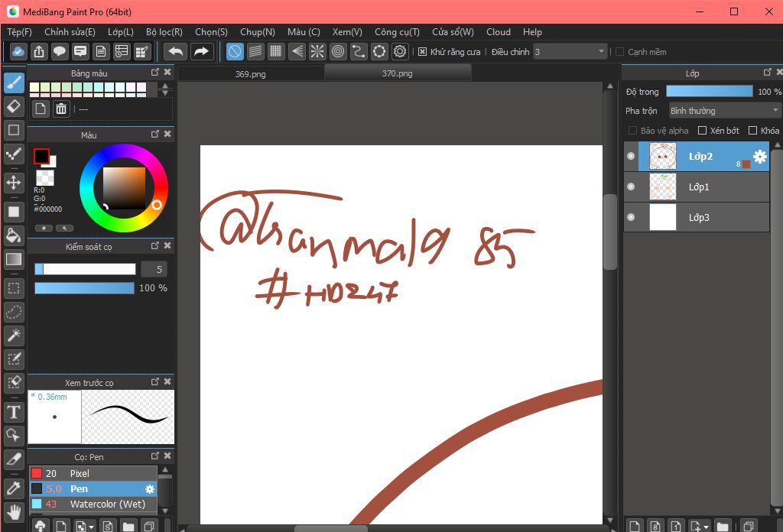Close the Bảng màu panel
Image resolution: width=783 pixels, height=532 pixels.
coord(167,73)
